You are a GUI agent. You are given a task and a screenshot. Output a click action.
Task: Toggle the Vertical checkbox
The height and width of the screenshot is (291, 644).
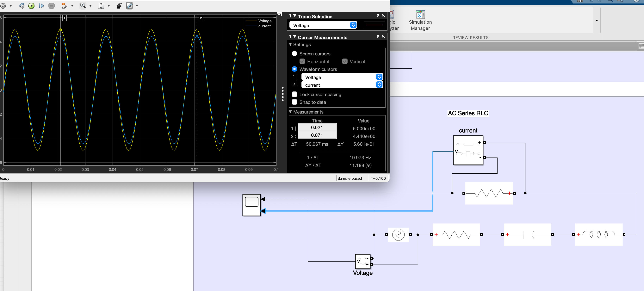click(345, 61)
